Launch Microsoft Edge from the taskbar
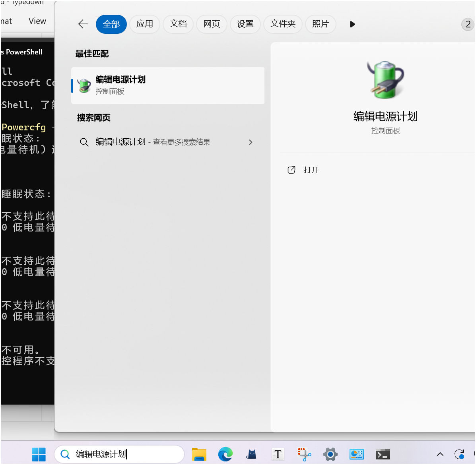 [225, 454]
